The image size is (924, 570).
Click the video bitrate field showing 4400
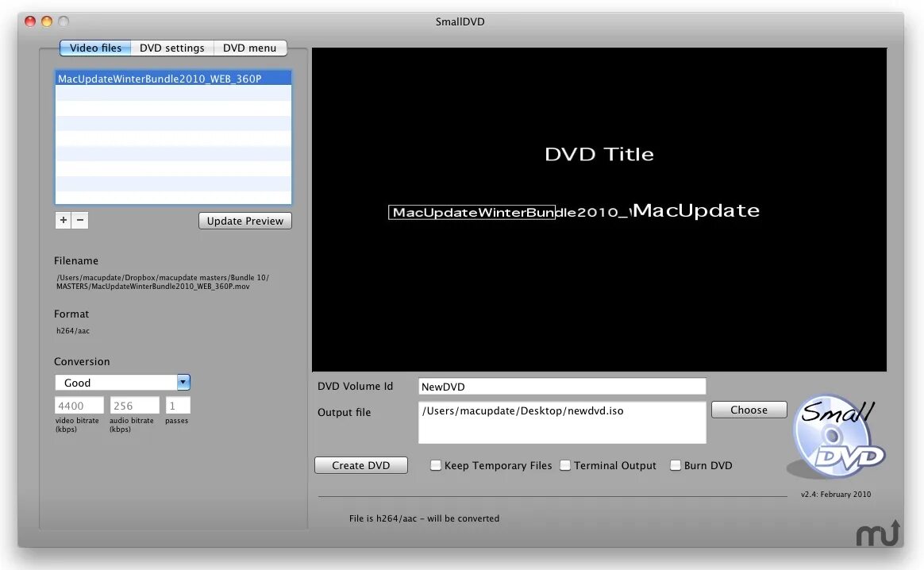(x=79, y=406)
